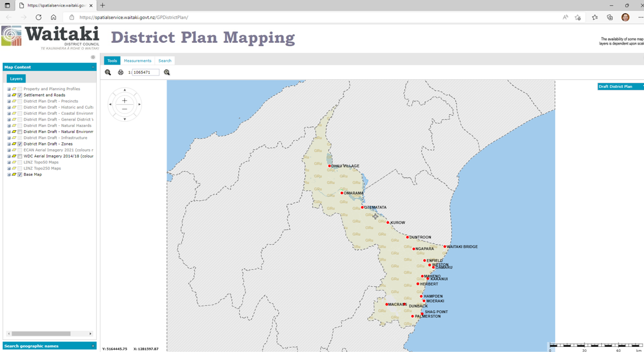Click the initial extent zoom magnifier icon

(x=108, y=72)
